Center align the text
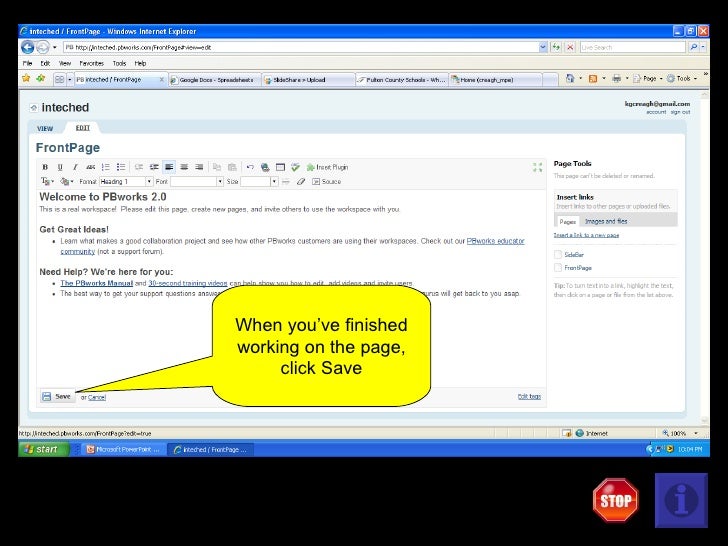This screenshot has width=728, height=546. 184,167
